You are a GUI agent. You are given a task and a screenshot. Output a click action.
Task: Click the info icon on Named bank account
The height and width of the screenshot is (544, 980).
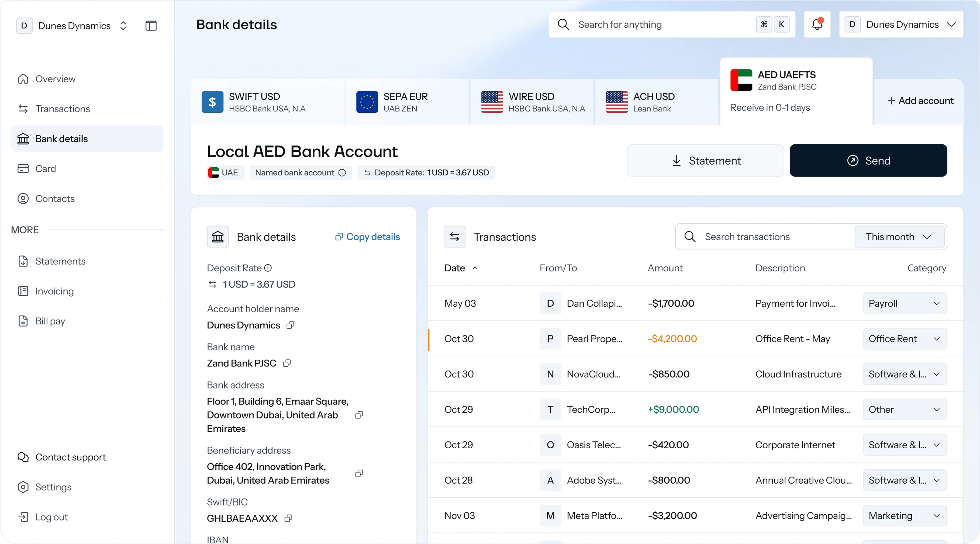(342, 173)
